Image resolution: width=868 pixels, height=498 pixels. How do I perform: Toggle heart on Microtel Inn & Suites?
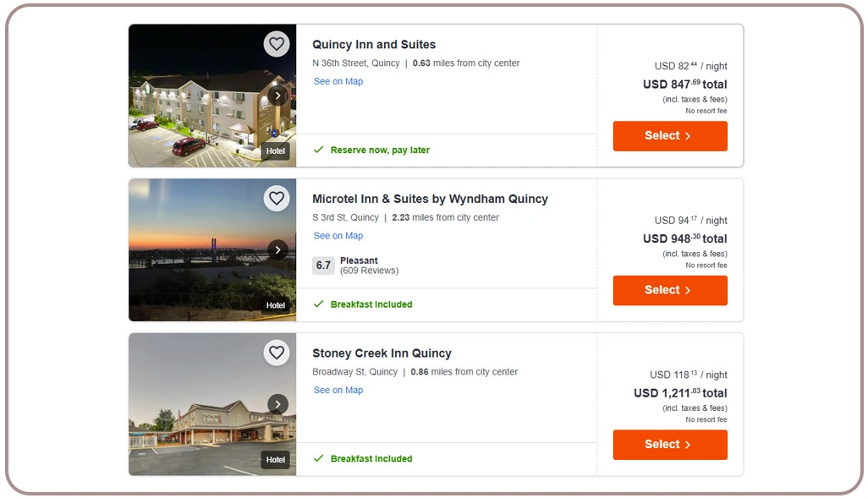point(277,199)
